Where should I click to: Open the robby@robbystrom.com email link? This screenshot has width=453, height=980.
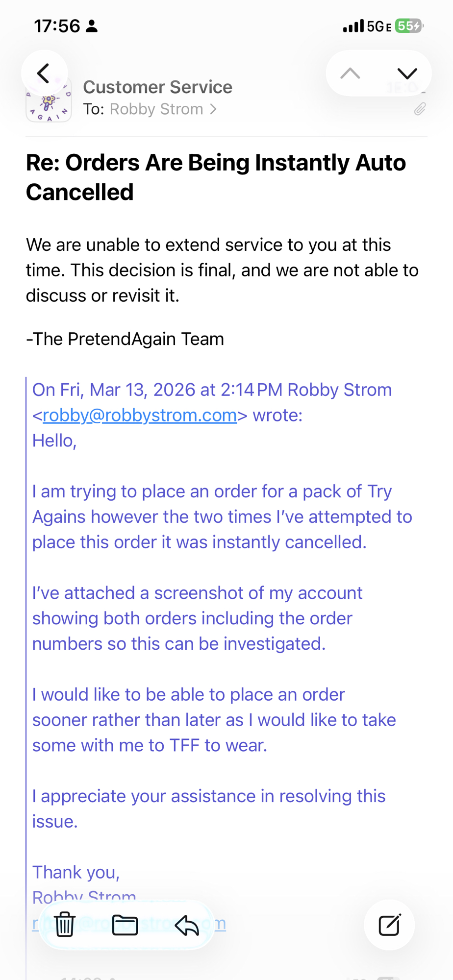(140, 415)
